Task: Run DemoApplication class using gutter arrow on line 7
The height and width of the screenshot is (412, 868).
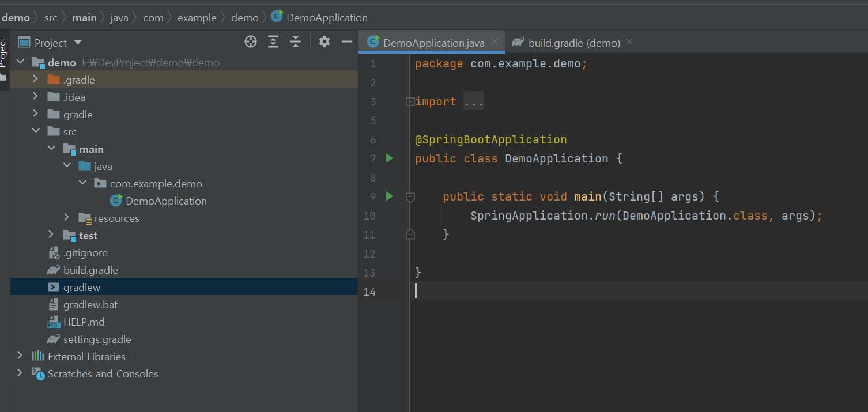Action: point(390,158)
